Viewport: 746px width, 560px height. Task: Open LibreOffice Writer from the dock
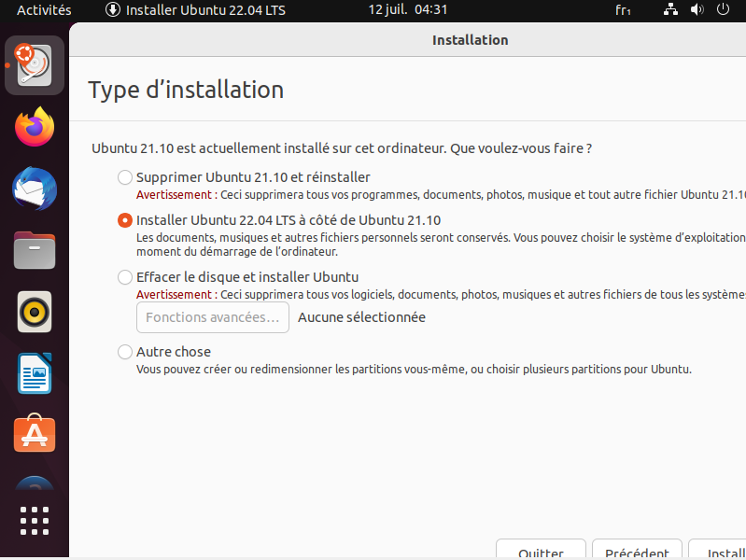(35, 373)
